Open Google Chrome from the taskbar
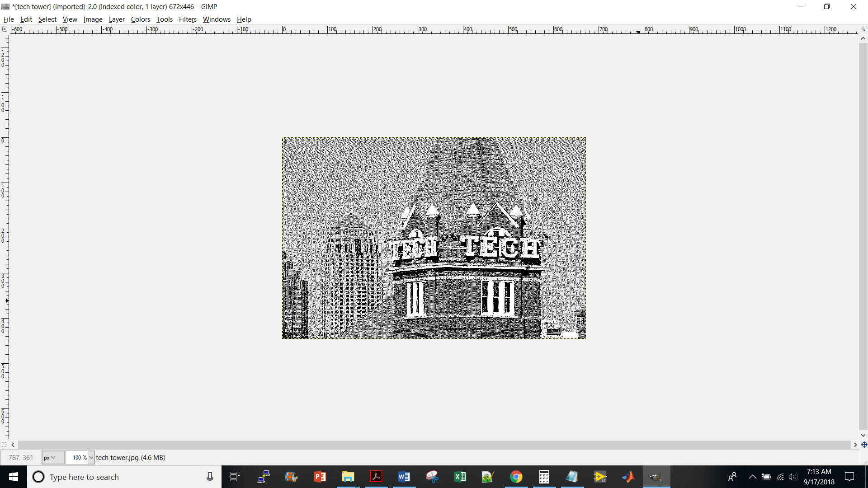 point(516,477)
